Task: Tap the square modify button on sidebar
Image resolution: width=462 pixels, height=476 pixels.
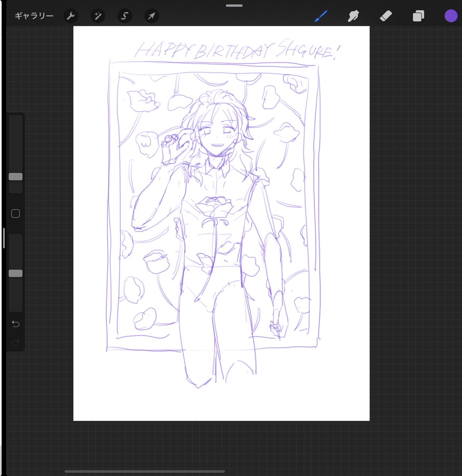Action: pos(15,213)
